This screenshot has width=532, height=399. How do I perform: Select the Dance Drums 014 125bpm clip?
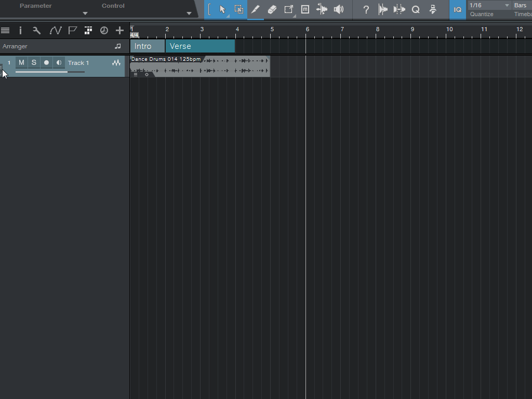coord(200,66)
